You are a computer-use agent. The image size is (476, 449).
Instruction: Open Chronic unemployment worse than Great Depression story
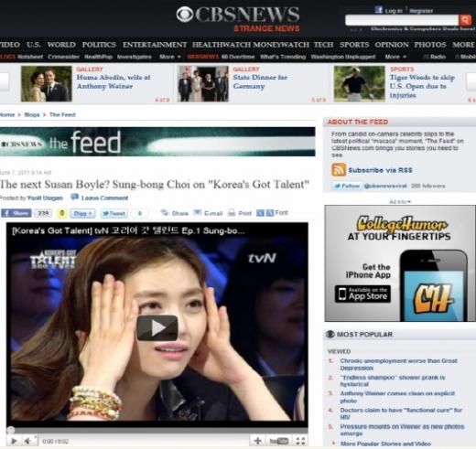[x=399, y=364]
